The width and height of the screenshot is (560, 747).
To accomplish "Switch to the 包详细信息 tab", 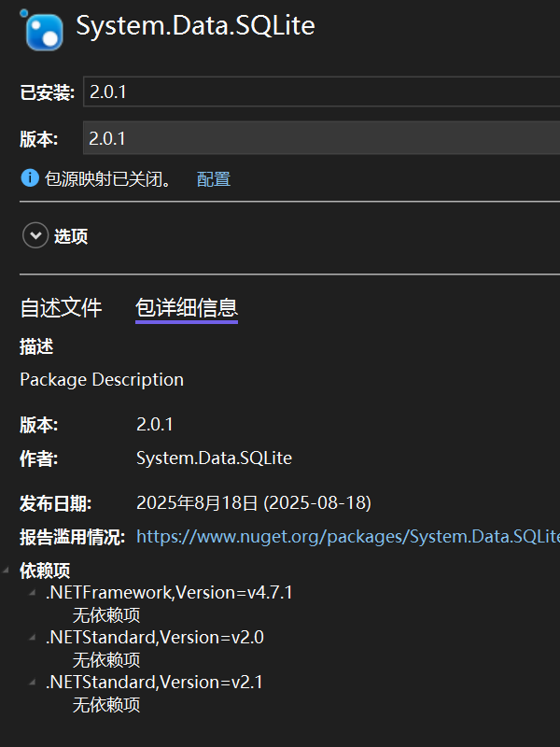I will pyautogui.click(x=187, y=308).
